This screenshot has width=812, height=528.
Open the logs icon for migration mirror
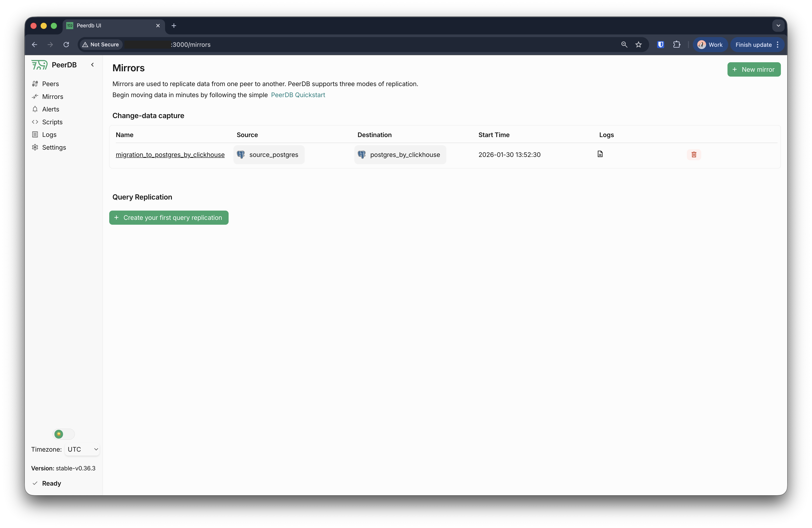[600, 154]
